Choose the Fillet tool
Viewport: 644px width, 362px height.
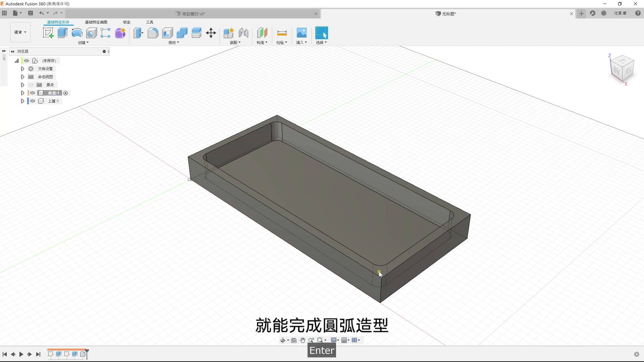tap(153, 33)
